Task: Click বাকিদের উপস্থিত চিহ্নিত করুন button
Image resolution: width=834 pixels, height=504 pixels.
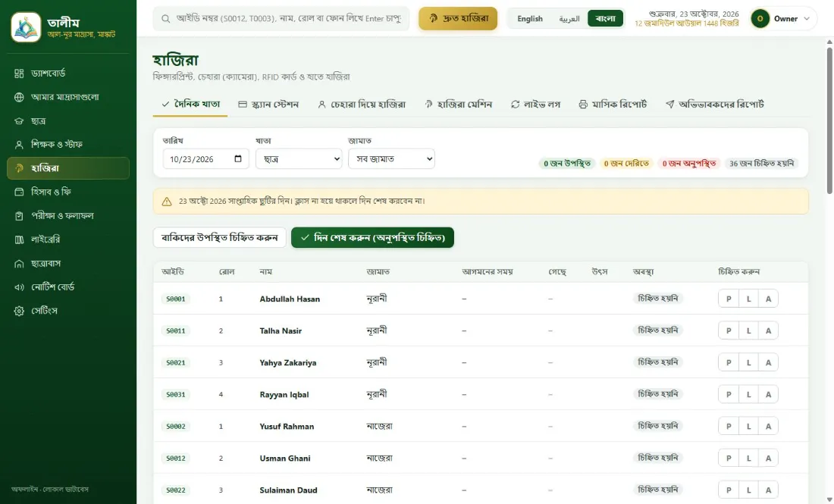Action: point(220,238)
